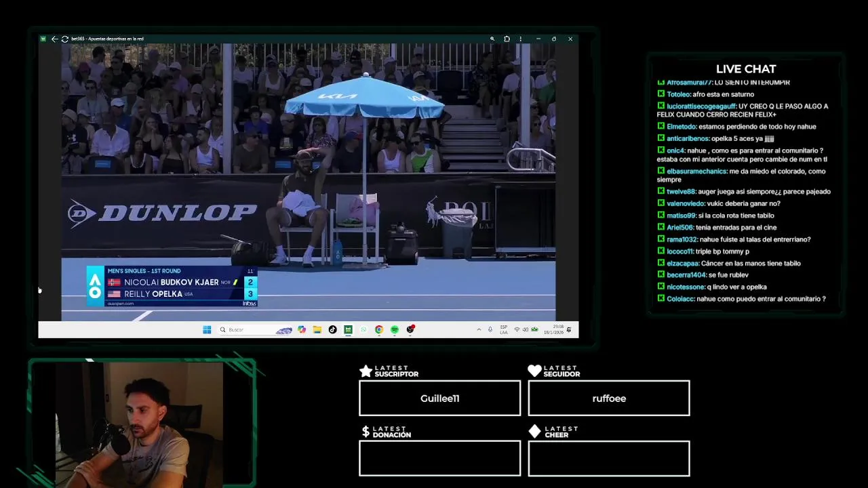Click the Latest Seguidor heart icon

pos(534,371)
